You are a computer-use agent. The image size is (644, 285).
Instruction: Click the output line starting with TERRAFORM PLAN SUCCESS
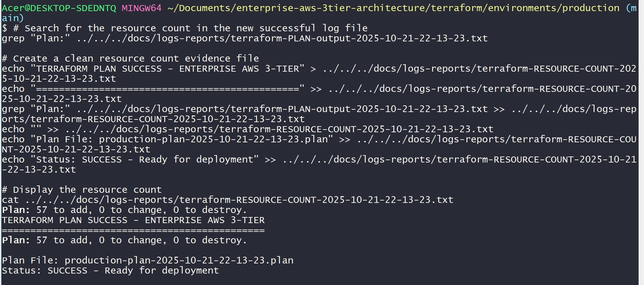click(133, 220)
